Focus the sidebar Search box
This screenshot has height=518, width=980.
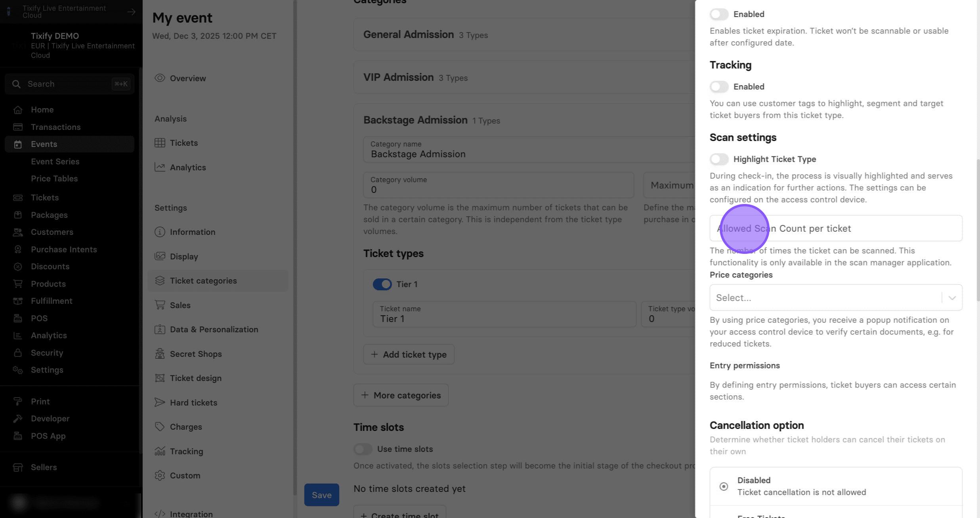tap(69, 84)
